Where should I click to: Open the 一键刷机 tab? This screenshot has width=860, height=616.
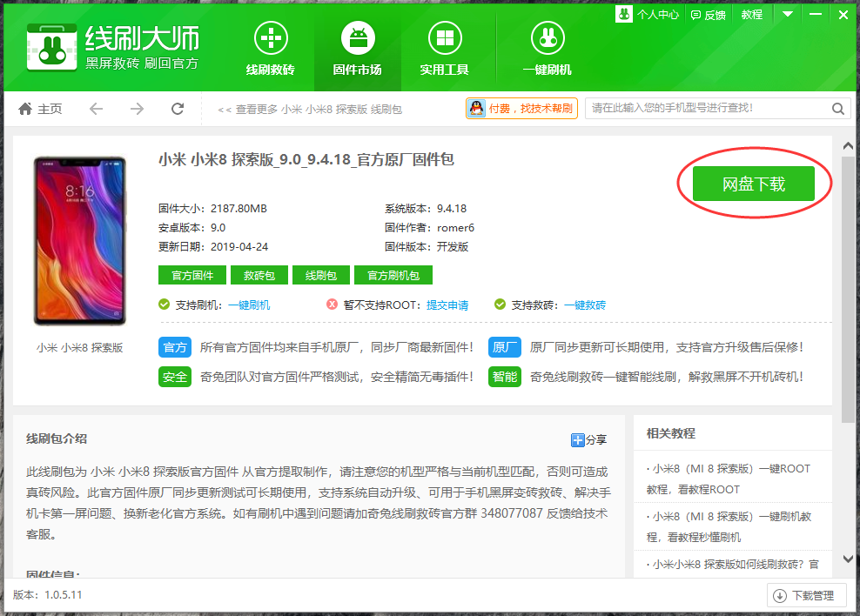548,50
